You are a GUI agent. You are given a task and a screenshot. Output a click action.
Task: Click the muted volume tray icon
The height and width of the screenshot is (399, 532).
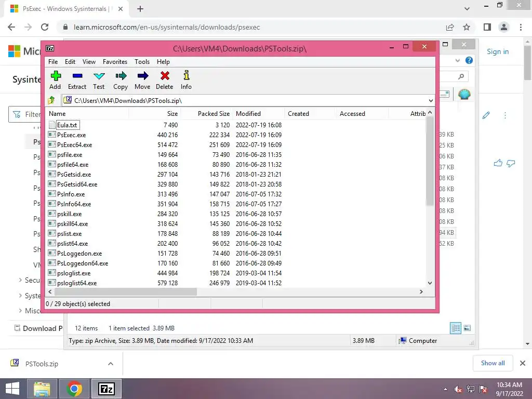coord(458,389)
